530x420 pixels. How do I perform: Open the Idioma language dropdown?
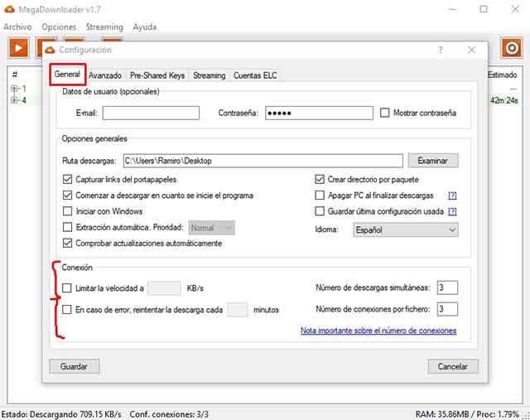[406, 229]
